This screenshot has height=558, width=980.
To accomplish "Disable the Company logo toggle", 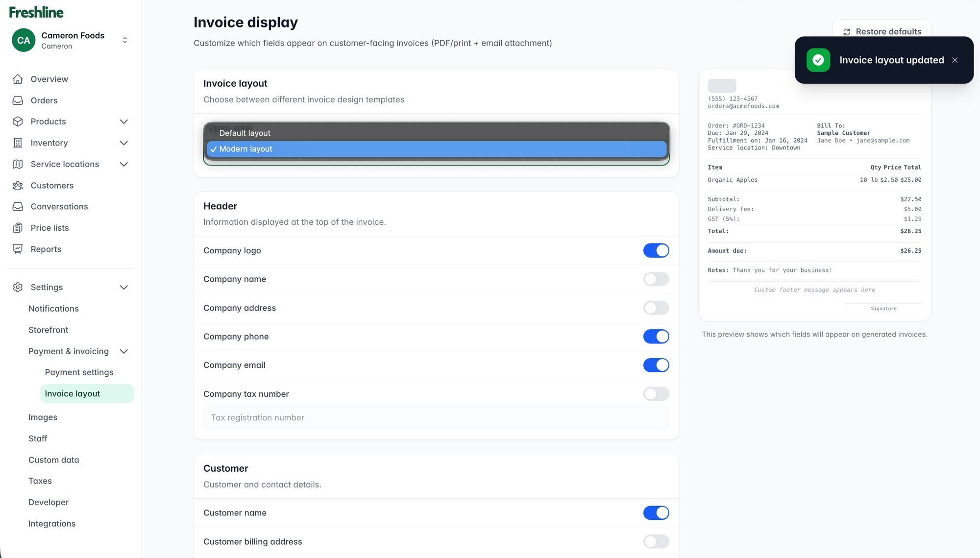I will pos(656,250).
